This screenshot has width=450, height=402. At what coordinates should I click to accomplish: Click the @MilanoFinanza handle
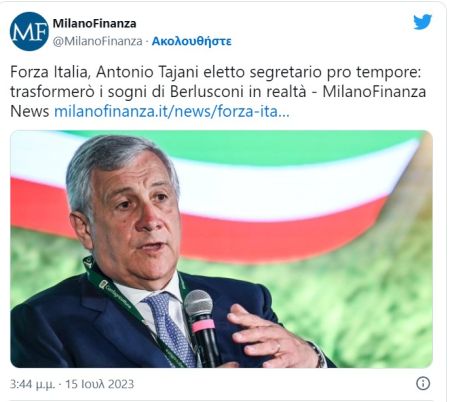98,41
